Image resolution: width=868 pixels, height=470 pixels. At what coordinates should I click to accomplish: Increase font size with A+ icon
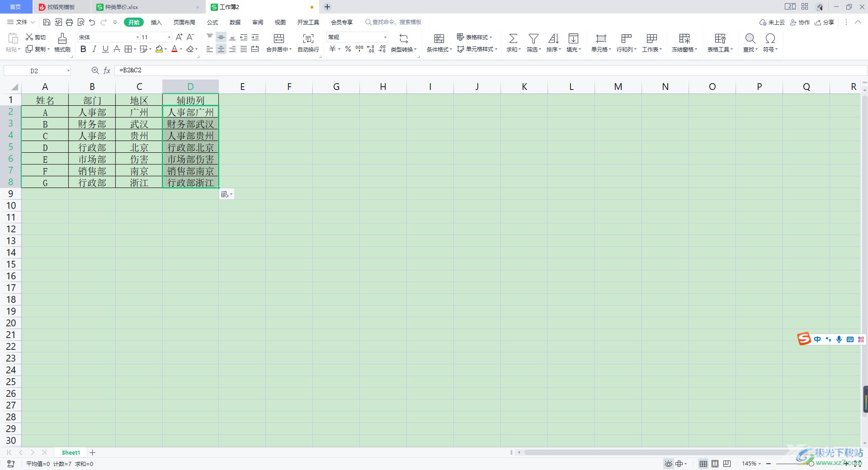179,37
